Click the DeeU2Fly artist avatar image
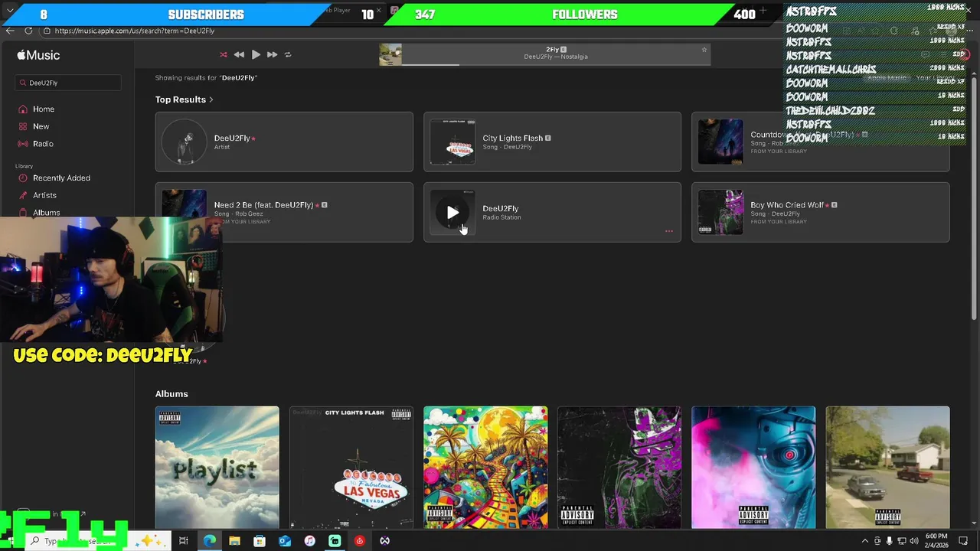The height and width of the screenshot is (551, 980). click(184, 142)
